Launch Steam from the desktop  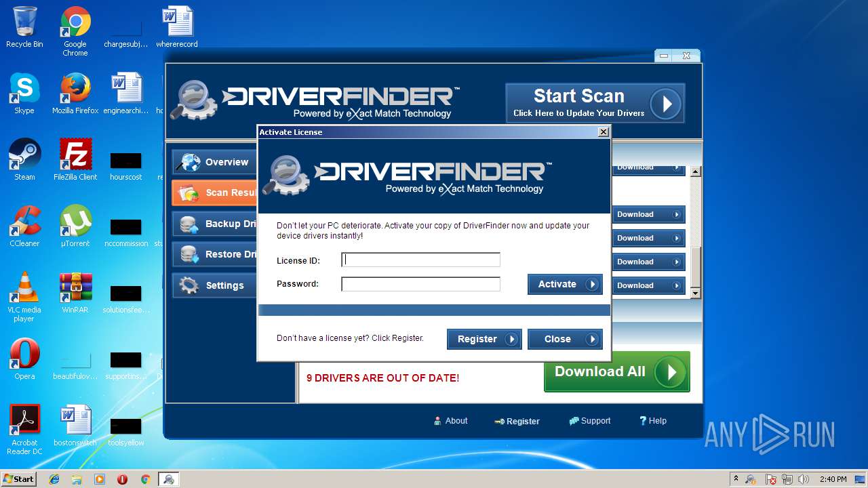tap(24, 160)
